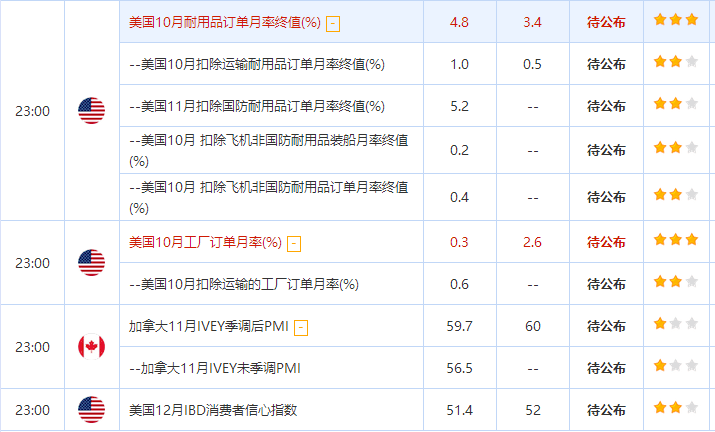Collapse the 美国10月耐用品订单月率终值 sub-rows
Image resolution: width=715 pixels, height=432 pixels.
pos(333,23)
